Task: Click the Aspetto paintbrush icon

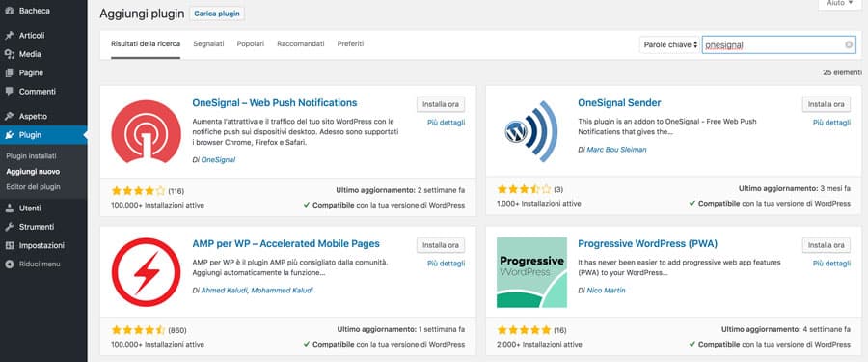Action: (x=9, y=117)
